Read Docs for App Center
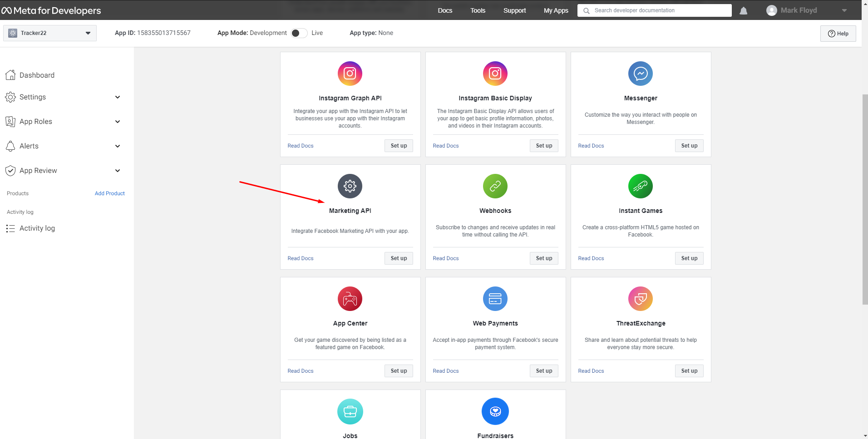 coord(301,371)
